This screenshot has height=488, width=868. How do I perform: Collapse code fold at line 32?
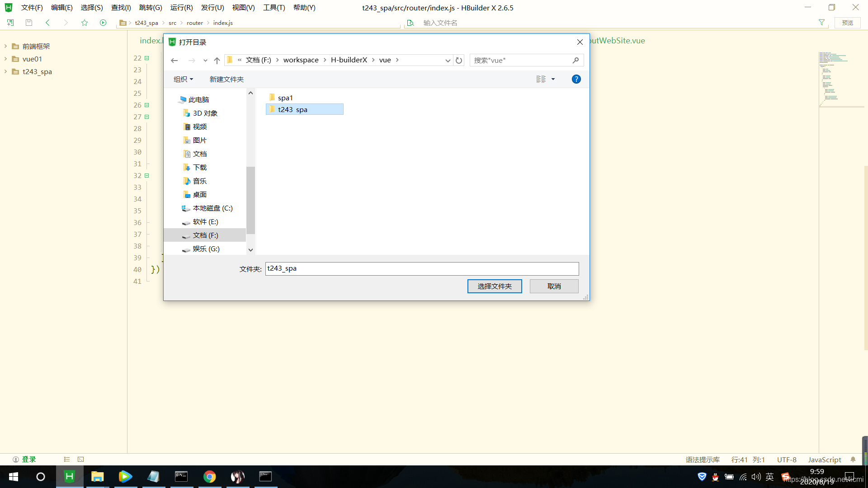pyautogui.click(x=146, y=175)
